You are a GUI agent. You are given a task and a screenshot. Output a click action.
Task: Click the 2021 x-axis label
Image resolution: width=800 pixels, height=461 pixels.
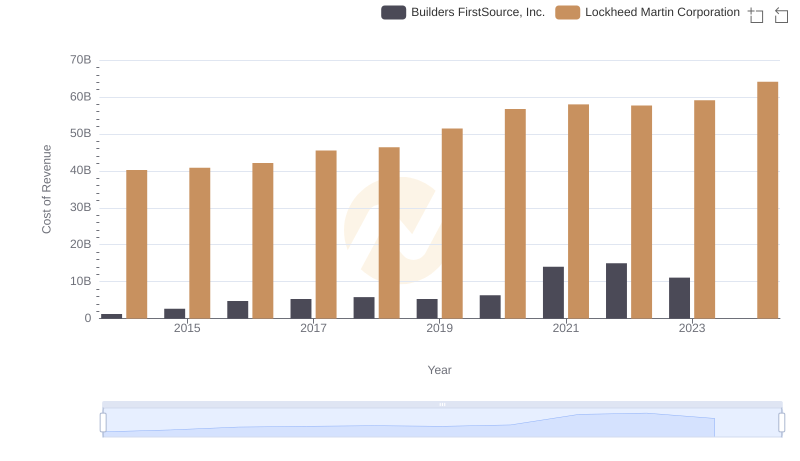[x=566, y=328]
